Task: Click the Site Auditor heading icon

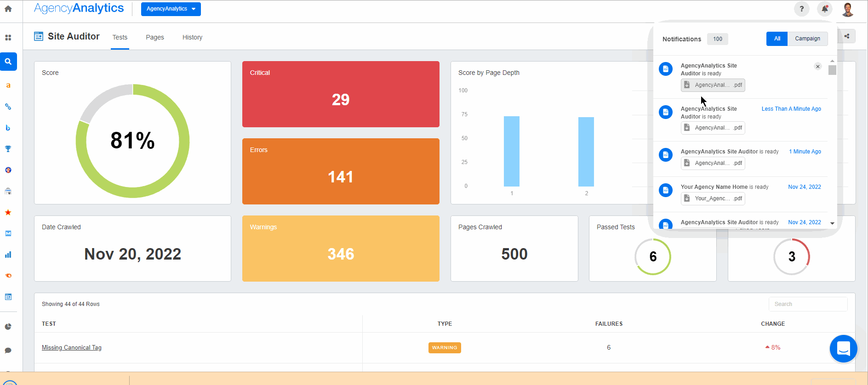Action: click(x=39, y=36)
